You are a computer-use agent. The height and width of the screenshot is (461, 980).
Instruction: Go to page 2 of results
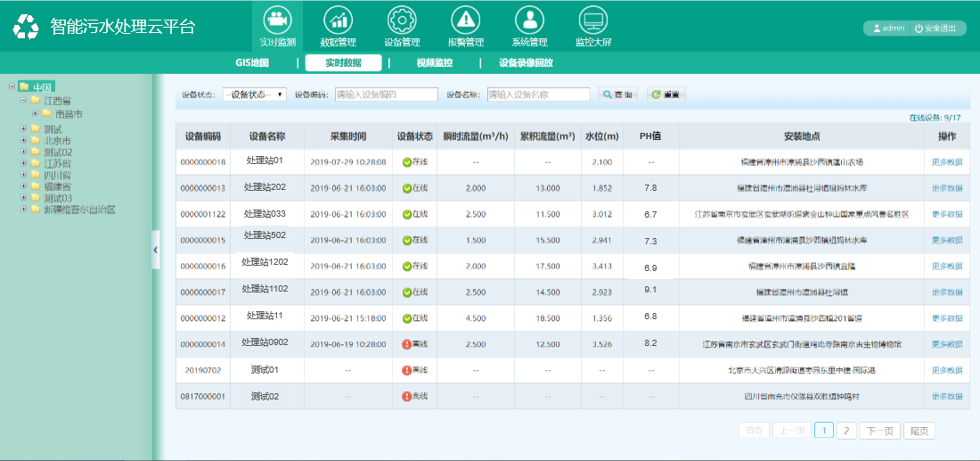846,431
